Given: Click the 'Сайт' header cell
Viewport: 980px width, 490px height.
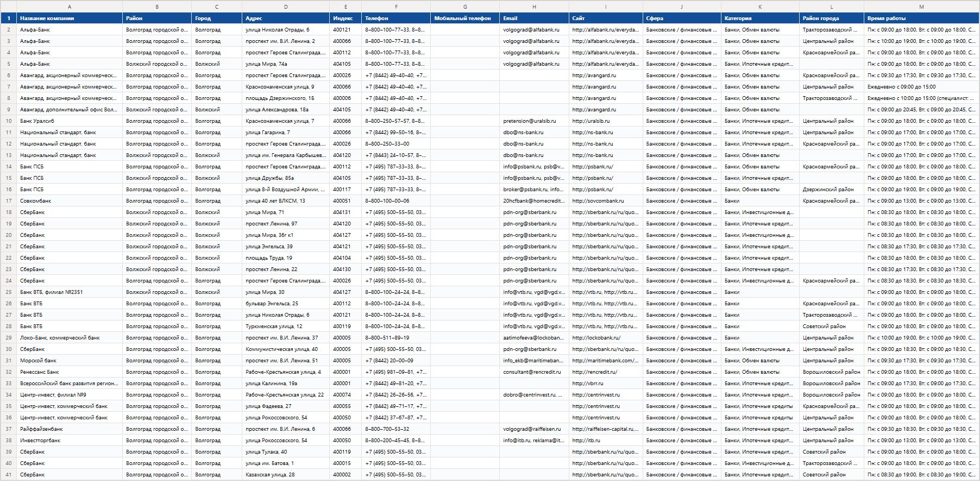Looking at the screenshot, I should [606, 18].
